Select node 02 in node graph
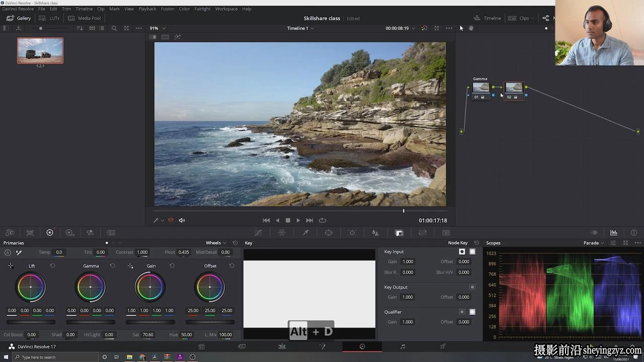The width and height of the screenshot is (644, 362). tap(514, 90)
